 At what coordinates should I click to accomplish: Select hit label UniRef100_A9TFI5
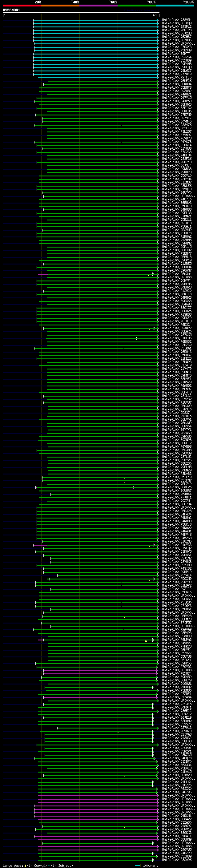pos(176,78)
